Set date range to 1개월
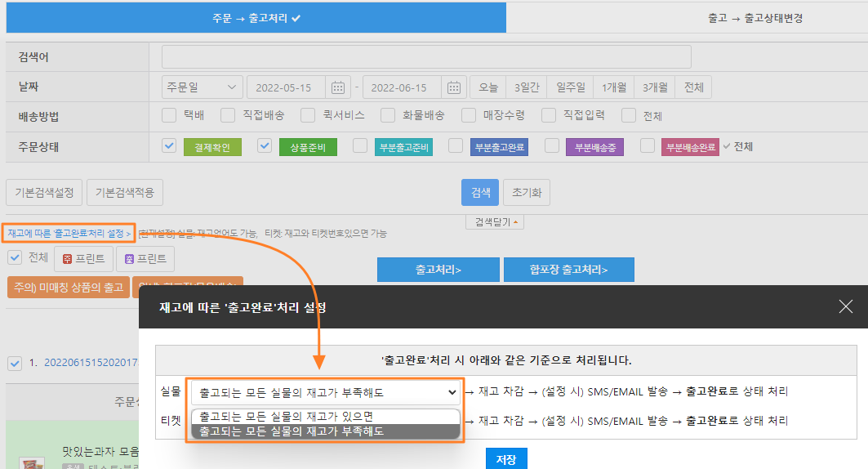 tap(614, 87)
